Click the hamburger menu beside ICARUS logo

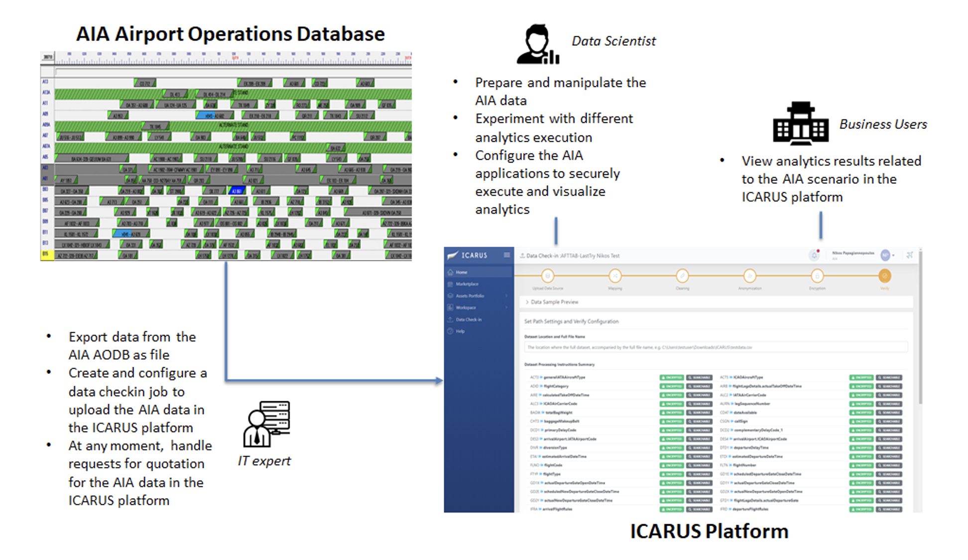[x=507, y=254]
